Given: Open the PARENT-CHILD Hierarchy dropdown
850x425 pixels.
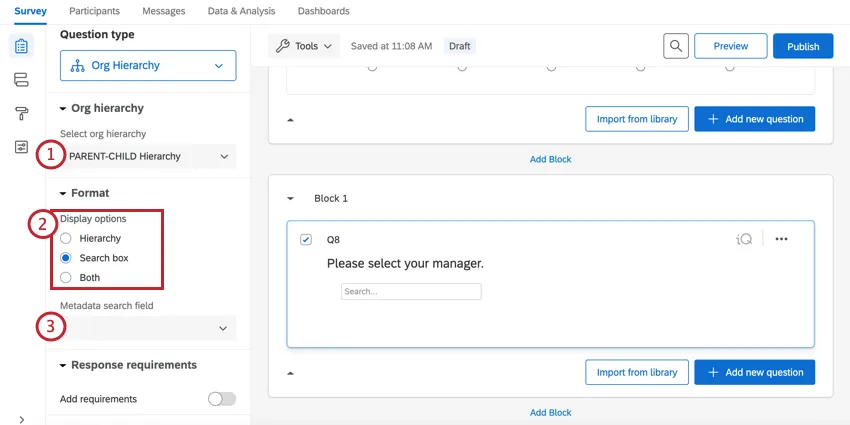Looking at the screenshot, I should [148, 156].
